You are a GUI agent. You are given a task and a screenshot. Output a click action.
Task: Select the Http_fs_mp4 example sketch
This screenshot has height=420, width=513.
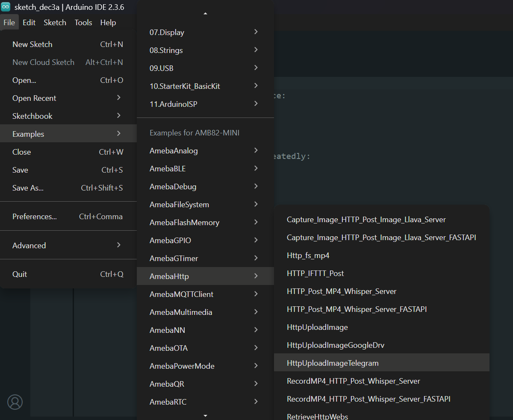coord(308,256)
